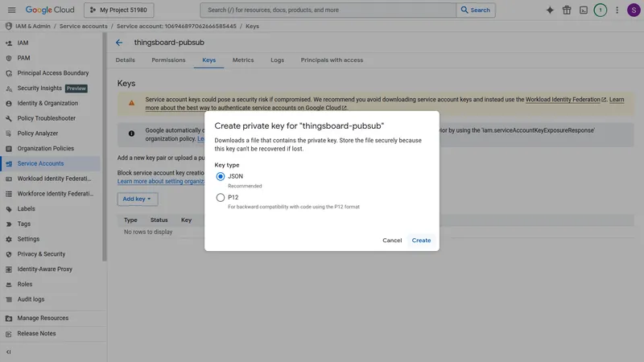Open the Gemini sparkle assistant icon
Viewport: 644px width, 362px height.
point(550,10)
